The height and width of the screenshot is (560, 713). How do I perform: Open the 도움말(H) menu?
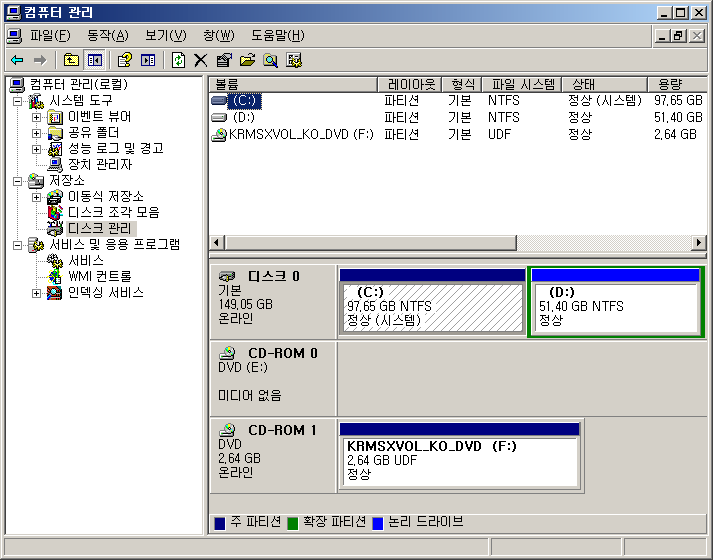point(278,35)
